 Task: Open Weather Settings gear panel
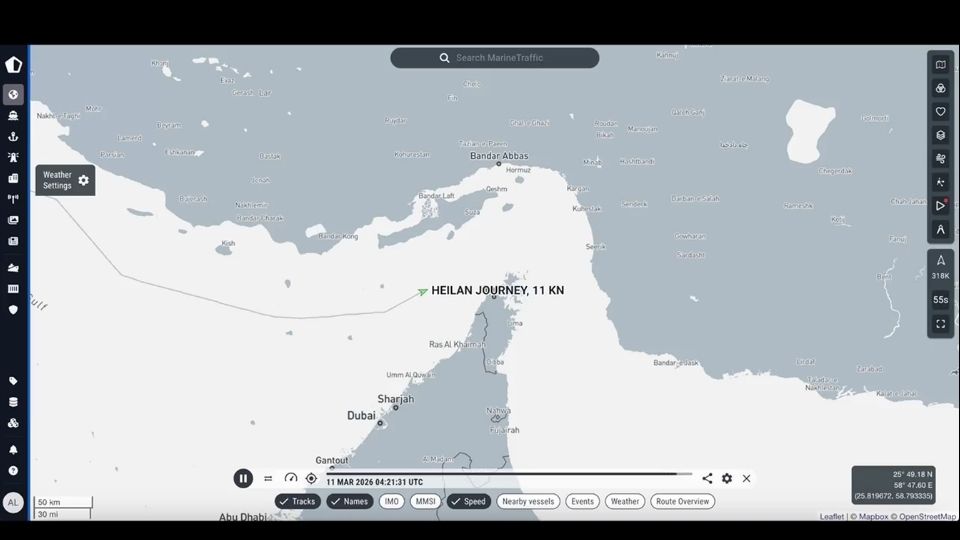pos(65,180)
